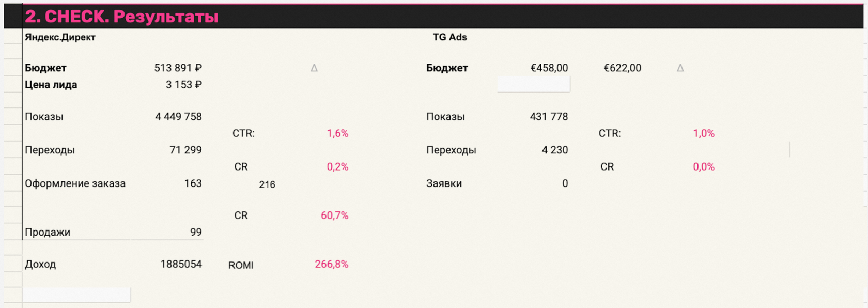The height and width of the screenshot is (308, 868).
Task: Select the TG Ads Показы value 431 778
Action: [549, 117]
